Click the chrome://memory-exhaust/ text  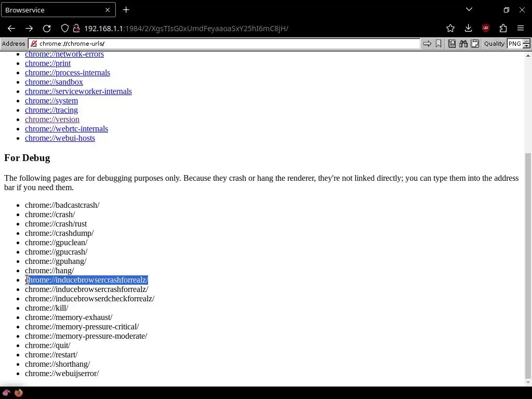click(69, 317)
